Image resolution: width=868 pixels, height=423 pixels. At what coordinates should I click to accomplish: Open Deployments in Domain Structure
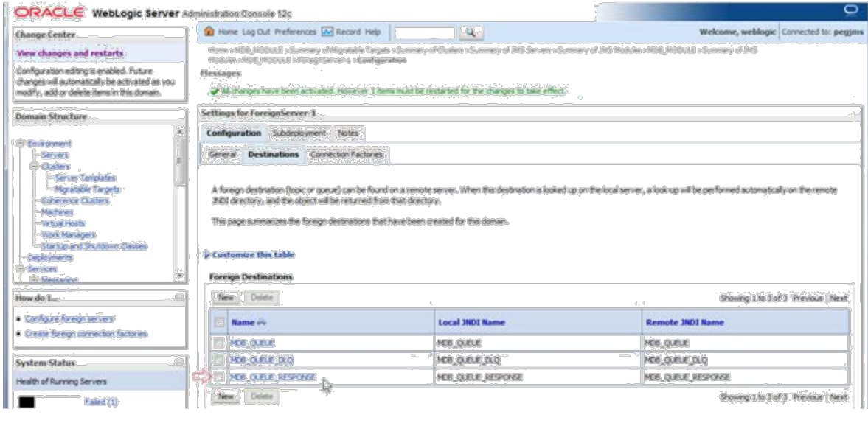point(50,257)
